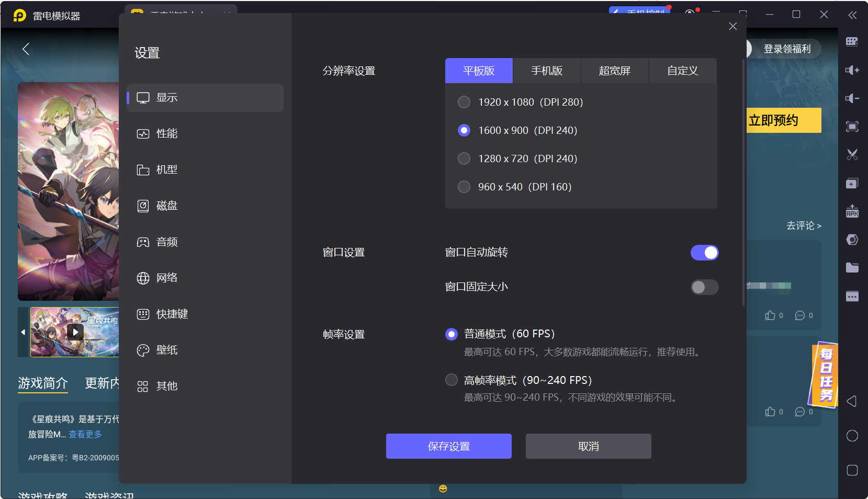
Task: Show previous thumbnail with the left arrow
Action: [x=23, y=332]
